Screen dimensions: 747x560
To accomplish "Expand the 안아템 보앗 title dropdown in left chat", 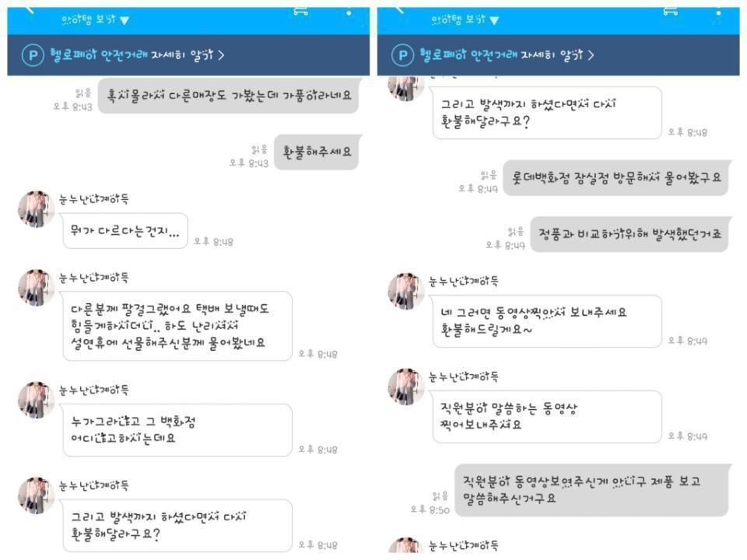I will [x=95, y=20].
